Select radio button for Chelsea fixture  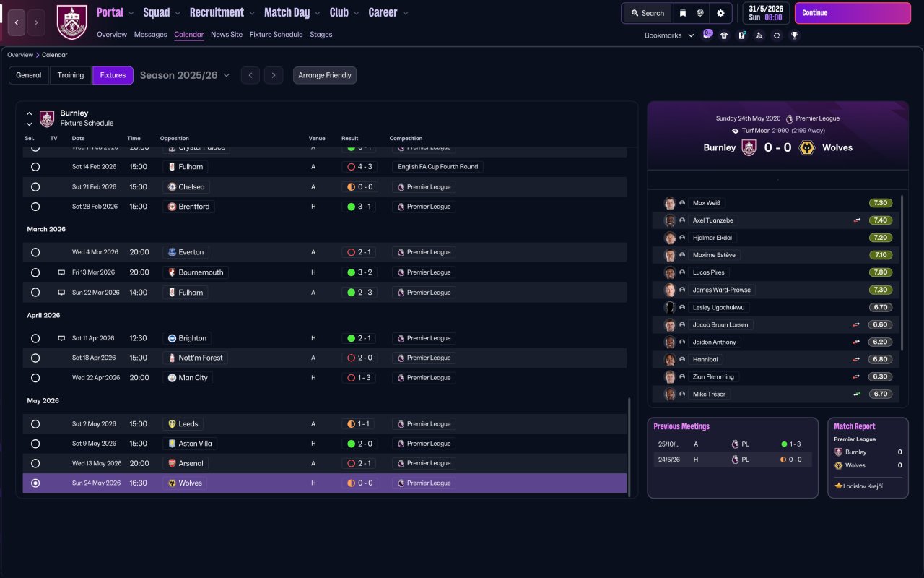point(35,187)
